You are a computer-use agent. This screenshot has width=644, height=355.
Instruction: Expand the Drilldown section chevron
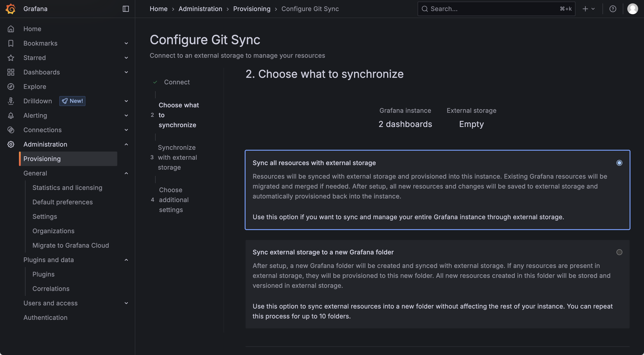[x=126, y=101]
